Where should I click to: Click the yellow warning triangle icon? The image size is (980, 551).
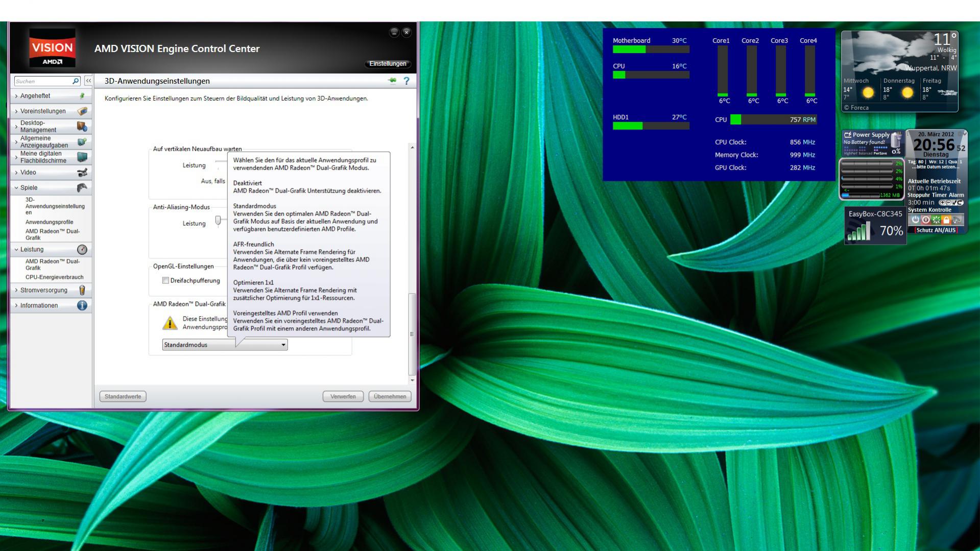pos(170,323)
